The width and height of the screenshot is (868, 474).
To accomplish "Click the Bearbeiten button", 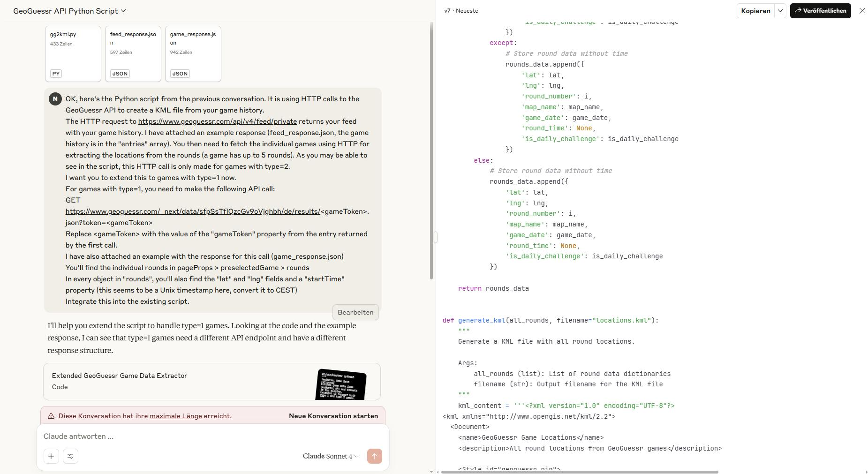I will coord(355,312).
